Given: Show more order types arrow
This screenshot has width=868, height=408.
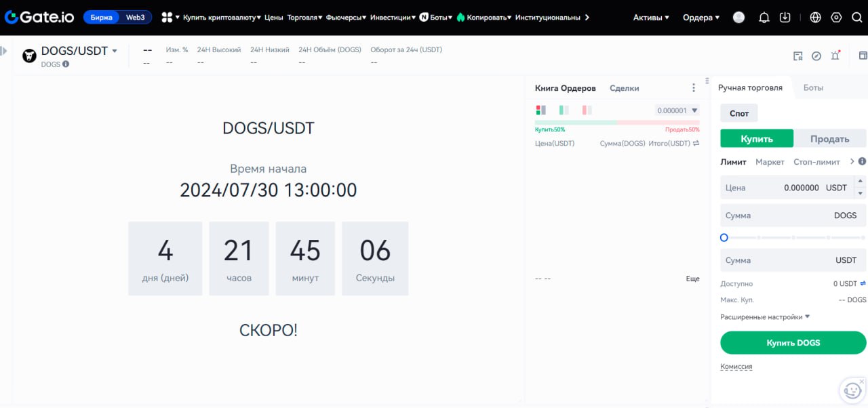Looking at the screenshot, I should (852, 161).
